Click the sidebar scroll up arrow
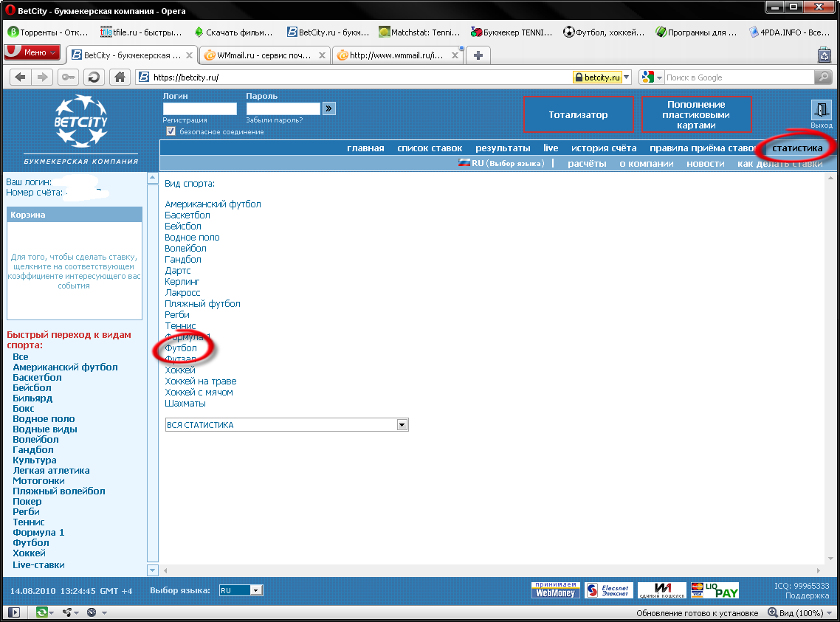The width and height of the screenshot is (840, 622). click(x=152, y=178)
